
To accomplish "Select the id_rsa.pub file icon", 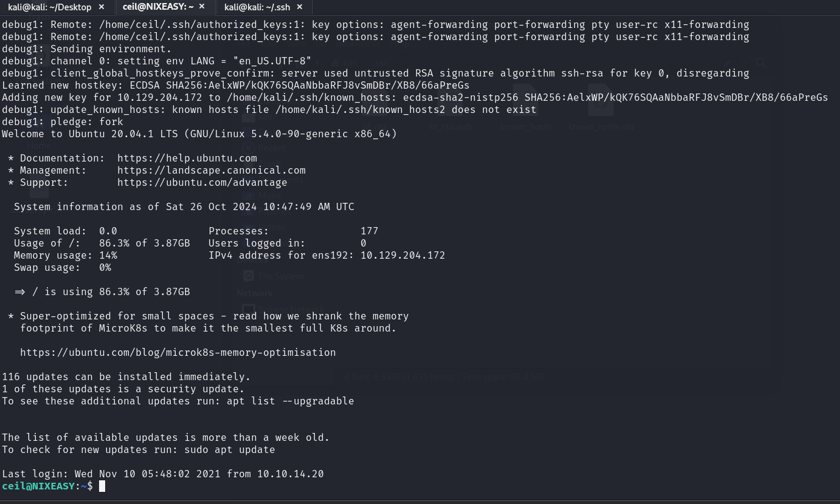I will pos(450,100).
